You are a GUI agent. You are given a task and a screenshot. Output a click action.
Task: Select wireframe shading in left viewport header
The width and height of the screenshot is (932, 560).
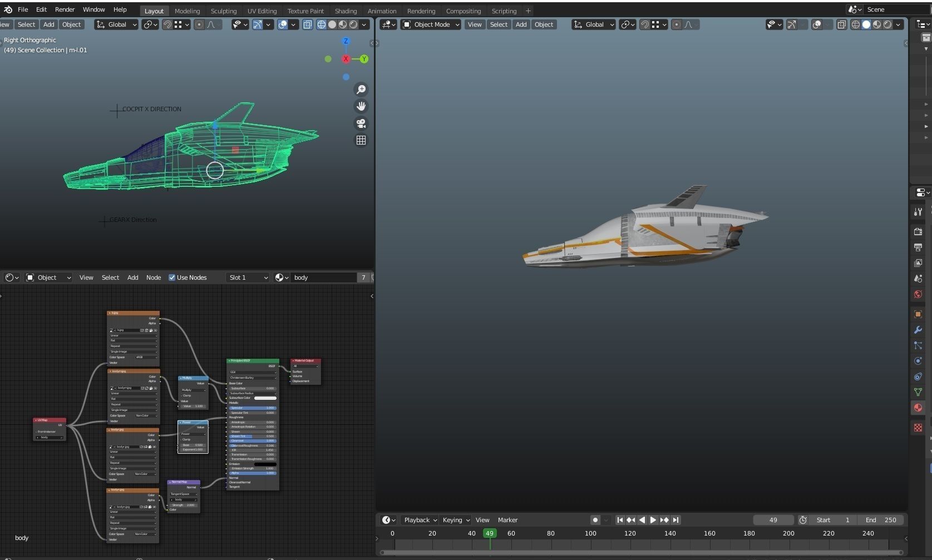click(x=322, y=24)
